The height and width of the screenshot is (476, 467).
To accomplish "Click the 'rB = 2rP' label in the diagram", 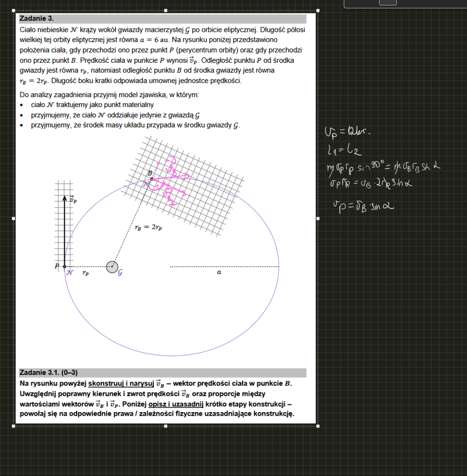I will (148, 228).
